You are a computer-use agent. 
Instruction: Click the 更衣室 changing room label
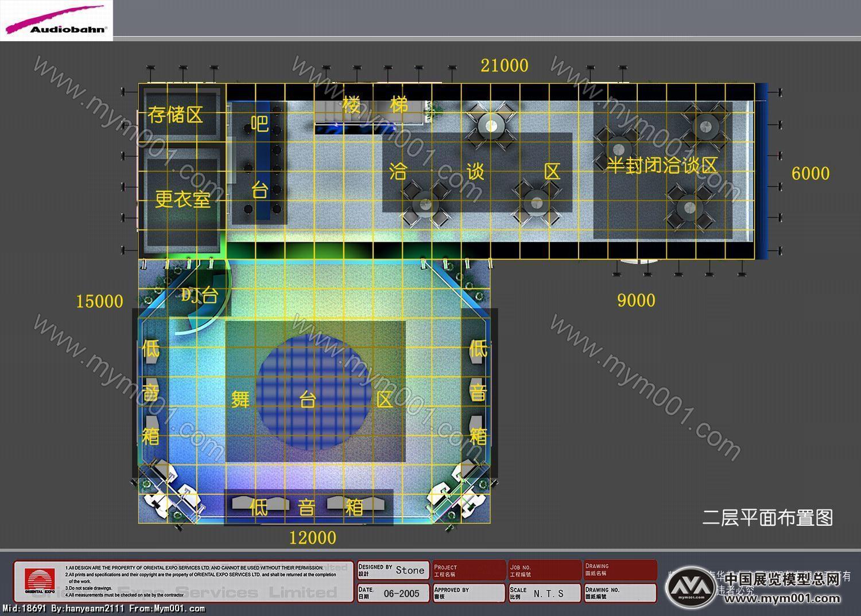(x=183, y=199)
